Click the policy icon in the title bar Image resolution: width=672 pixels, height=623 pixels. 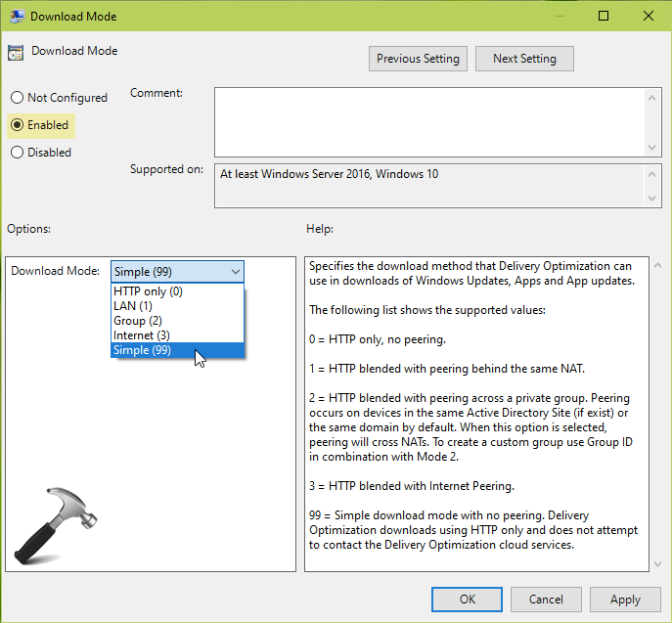pos(17,17)
